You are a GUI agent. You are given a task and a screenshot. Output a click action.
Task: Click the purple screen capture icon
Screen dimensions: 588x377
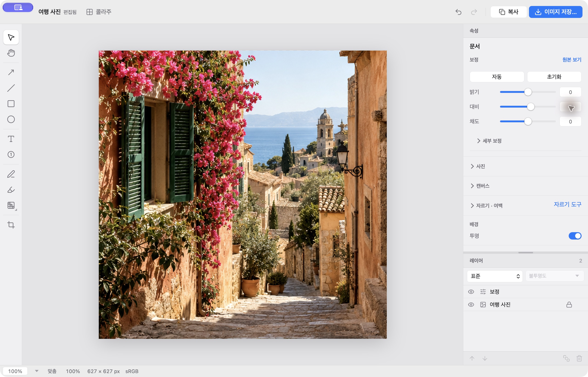pos(18,7)
